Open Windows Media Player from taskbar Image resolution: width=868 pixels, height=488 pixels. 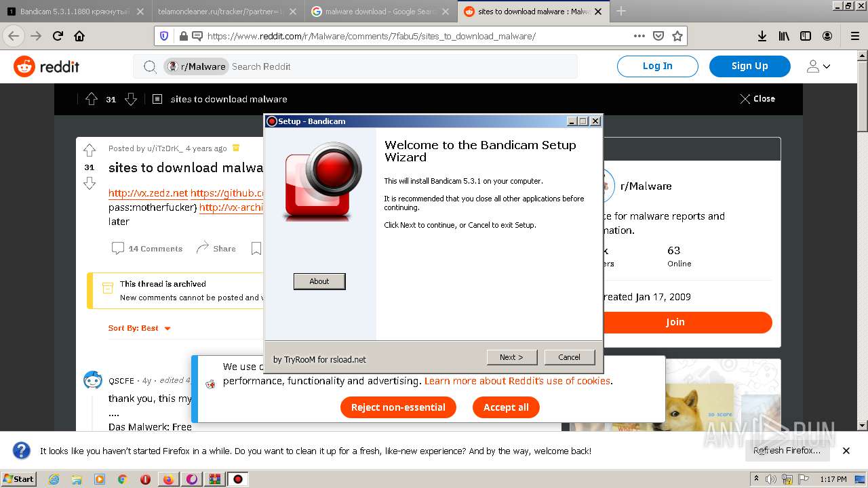tap(100, 479)
